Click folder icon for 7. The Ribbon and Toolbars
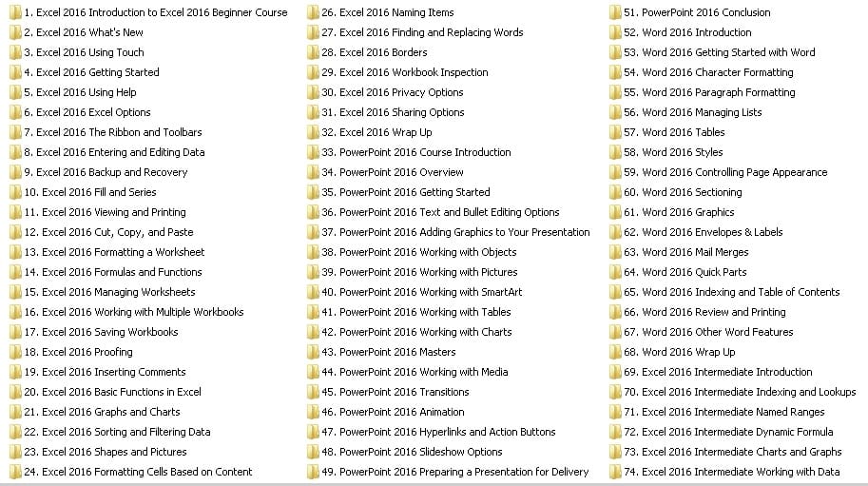 pyautogui.click(x=15, y=132)
